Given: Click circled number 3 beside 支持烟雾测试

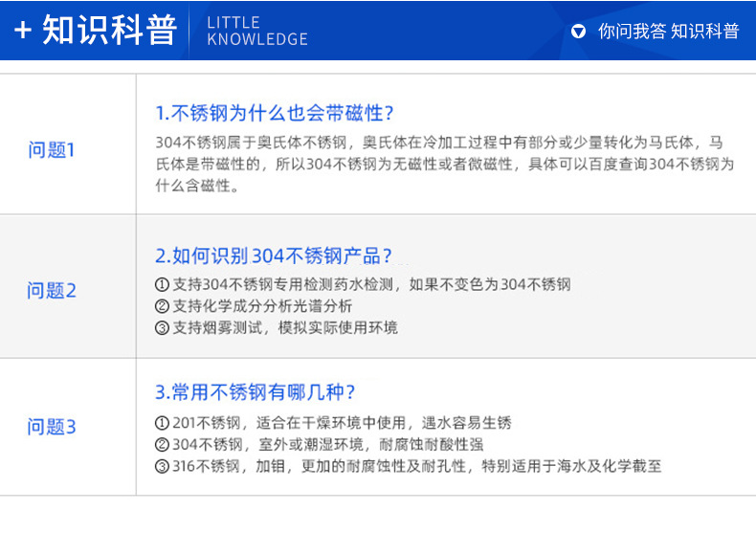Looking at the screenshot, I should coord(162,328).
